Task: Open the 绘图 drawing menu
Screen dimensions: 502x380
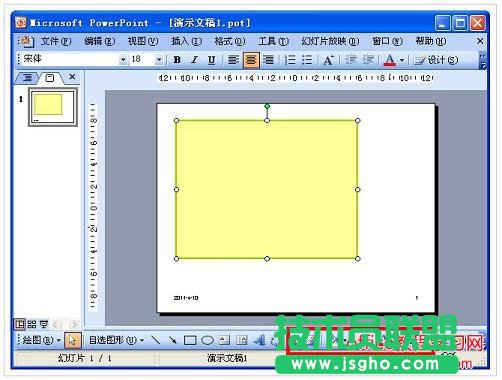Action: 42,340
